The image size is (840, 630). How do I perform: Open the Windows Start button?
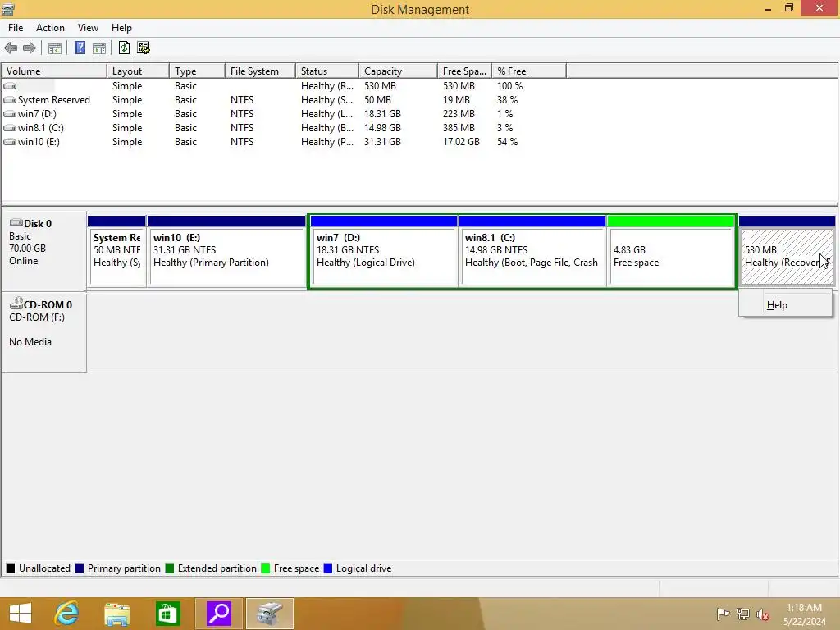pos(21,614)
